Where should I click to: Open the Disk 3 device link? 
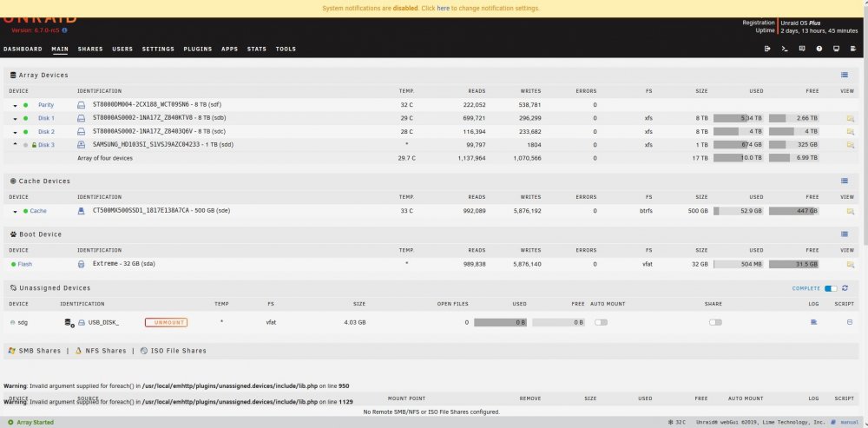46,145
